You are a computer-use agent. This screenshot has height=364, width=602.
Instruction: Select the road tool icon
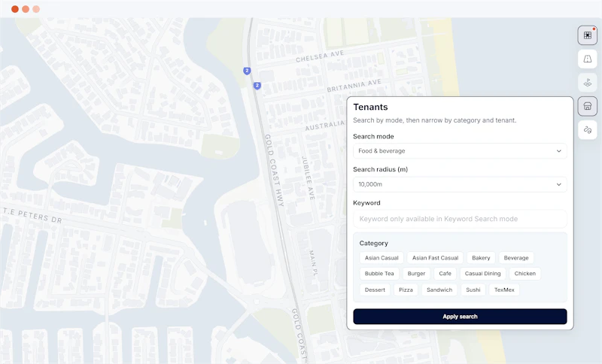coord(588,59)
